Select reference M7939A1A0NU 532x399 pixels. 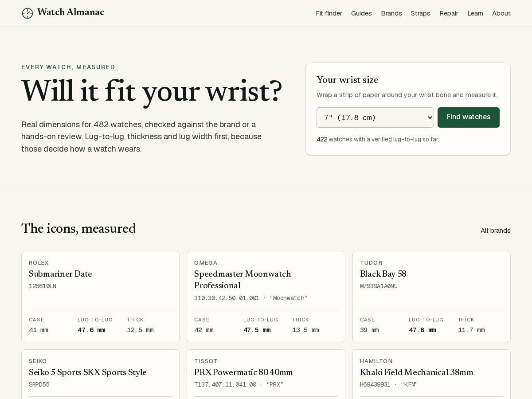point(379,286)
